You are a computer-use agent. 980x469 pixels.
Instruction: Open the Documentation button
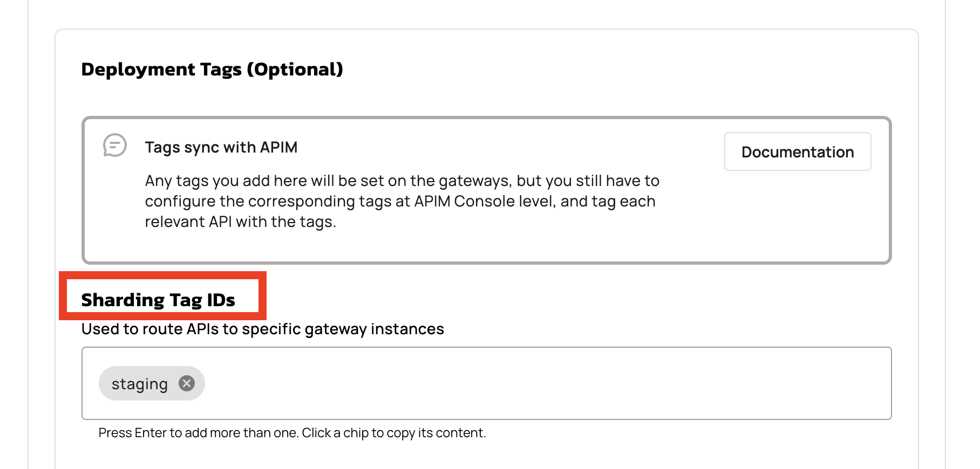coord(797,152)
